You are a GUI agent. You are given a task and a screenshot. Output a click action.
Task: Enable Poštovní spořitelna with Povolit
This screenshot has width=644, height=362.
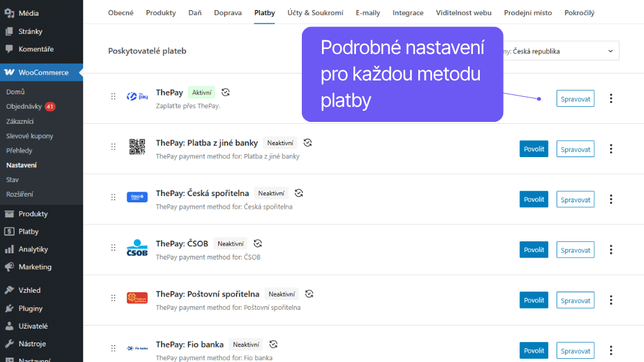point(534,300)
